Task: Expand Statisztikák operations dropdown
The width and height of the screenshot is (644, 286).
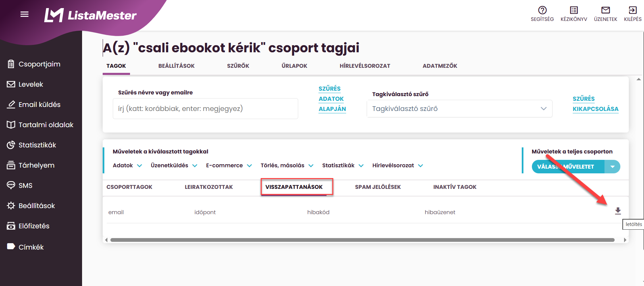Action: (343, 165)
